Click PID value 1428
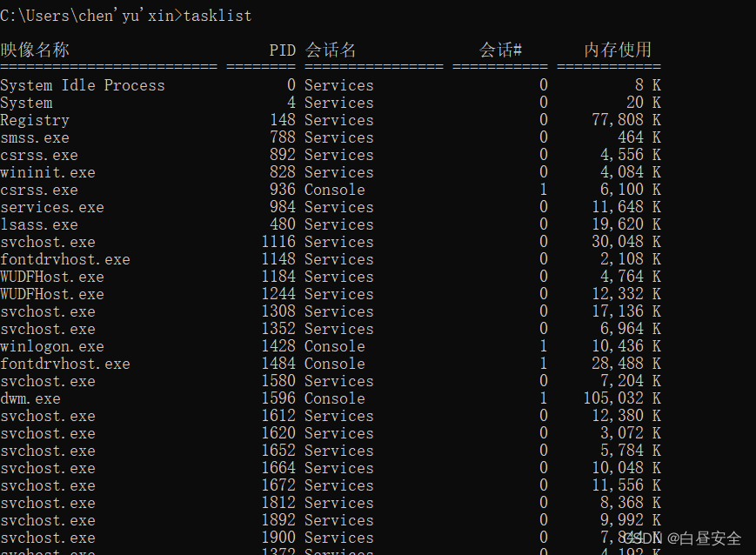The height and width of the screenshot is (555, 756). point(278,345)
